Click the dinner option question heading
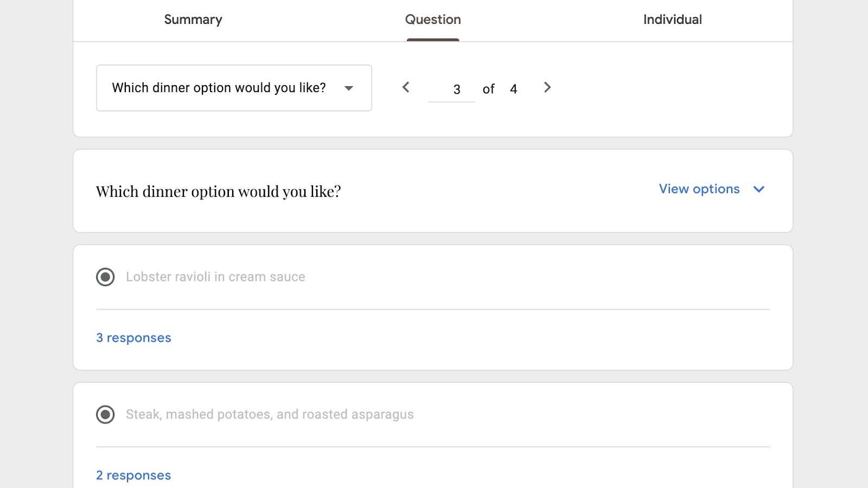Image resolution: width=868 pixels, height=488 pixels. pyautogui.click(x=219, y=191)
